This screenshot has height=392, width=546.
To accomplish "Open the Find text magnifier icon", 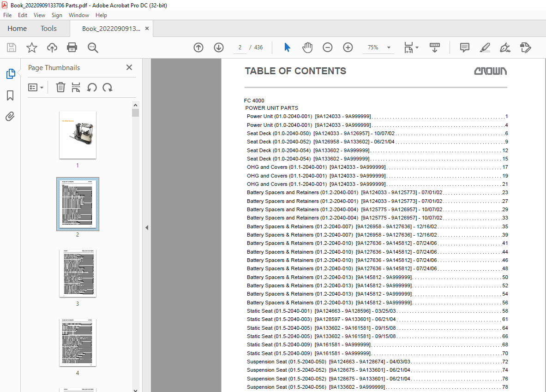I will click(x=93, y=48).
